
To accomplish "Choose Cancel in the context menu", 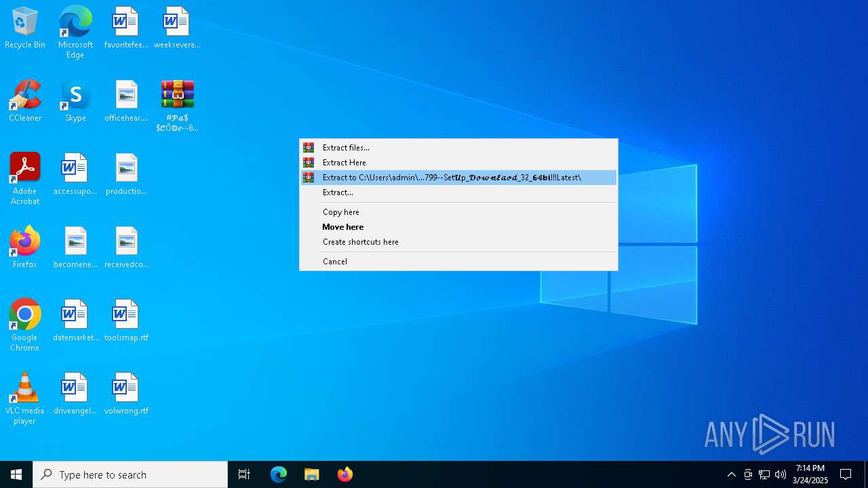I will pyautogui.click(x=458, y=262).
